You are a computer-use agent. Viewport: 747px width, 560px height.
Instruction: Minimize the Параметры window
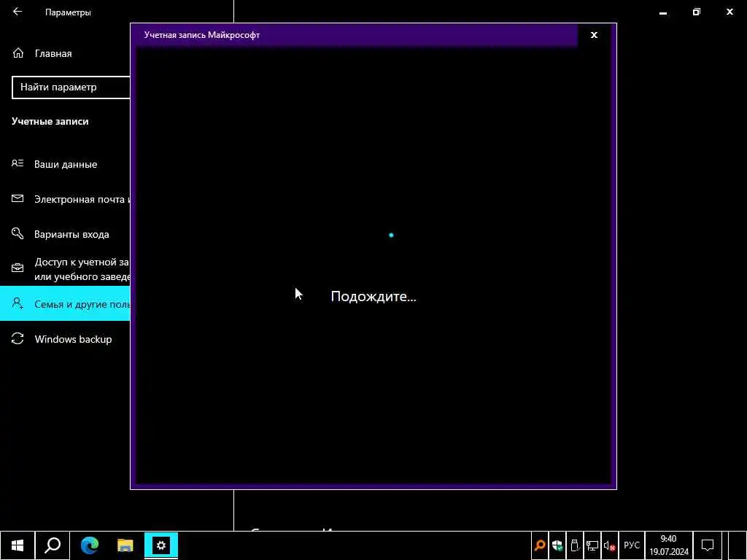tap(662, 12)
